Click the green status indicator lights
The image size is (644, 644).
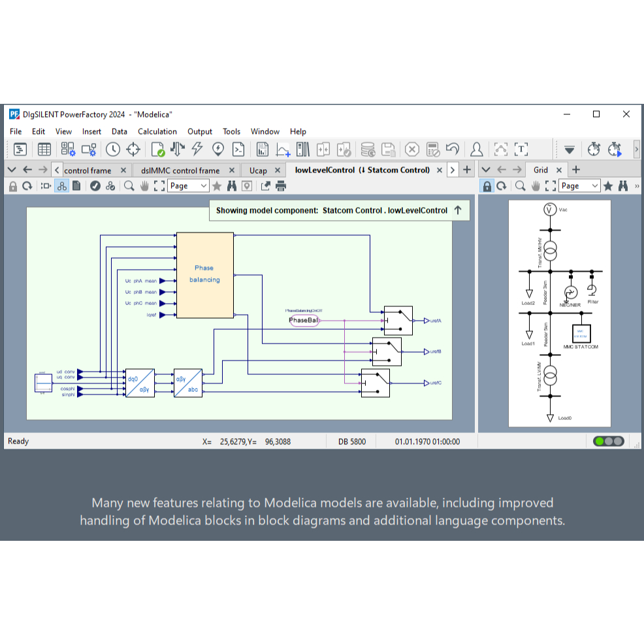609,441
